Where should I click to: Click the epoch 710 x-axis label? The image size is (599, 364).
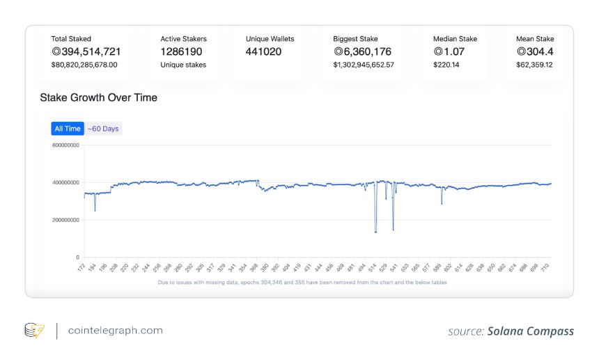(545, 267)
